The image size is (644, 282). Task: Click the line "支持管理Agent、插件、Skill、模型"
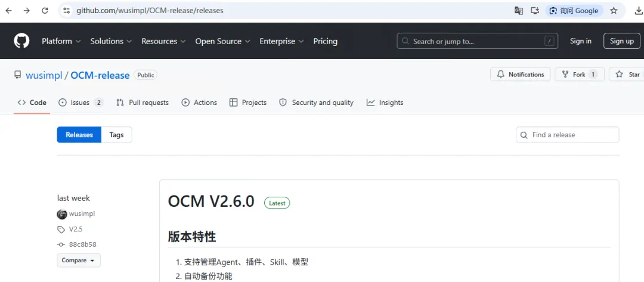(246, 262)
